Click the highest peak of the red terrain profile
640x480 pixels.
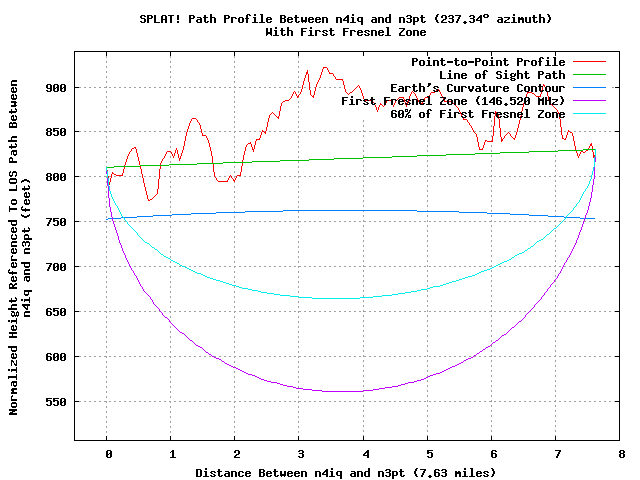tap(325, 67)
